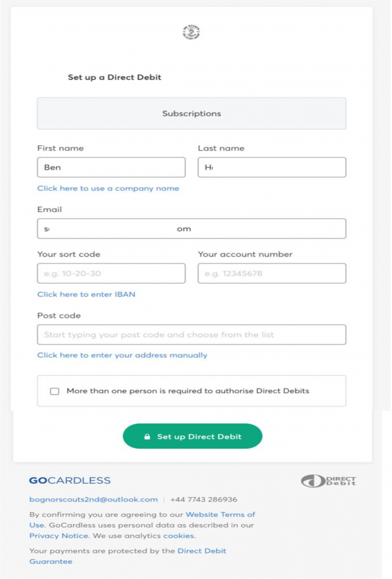Click the Direct Debit logo
The height and width of the screenshot is (579, 392).
(328, 481)
